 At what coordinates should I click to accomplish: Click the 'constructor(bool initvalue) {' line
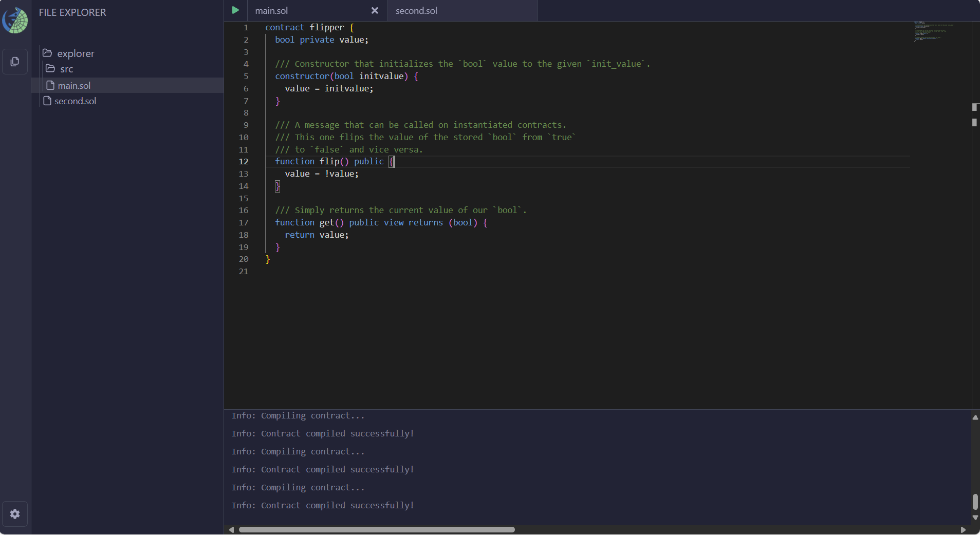point(347,76)
